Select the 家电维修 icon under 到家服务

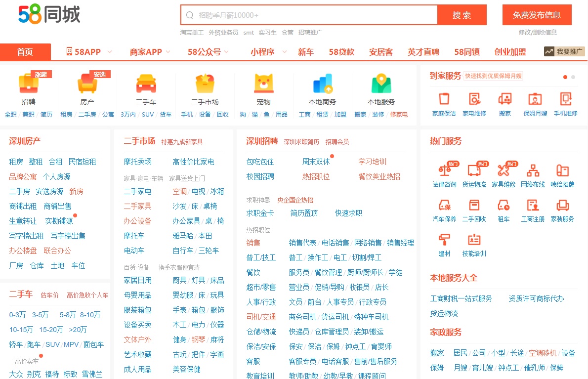pyautogui.click(x=474, y=99)
